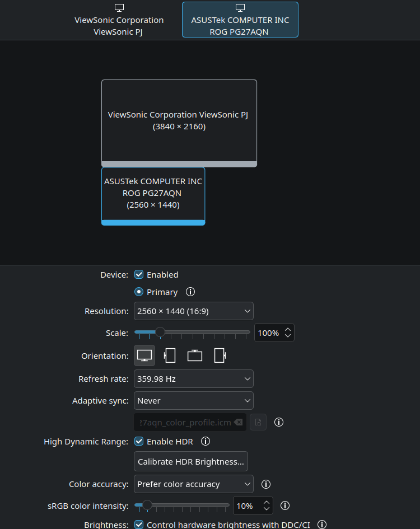Screen dimensions: 420x529
Task: Select the Primary radio button
Action: pos(139,292)
